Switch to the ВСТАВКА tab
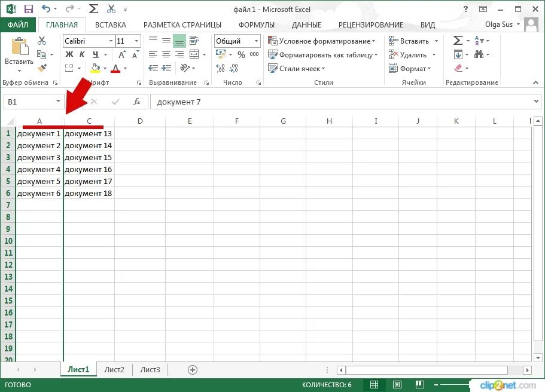545x392 pixels. (x=111, y=25)
